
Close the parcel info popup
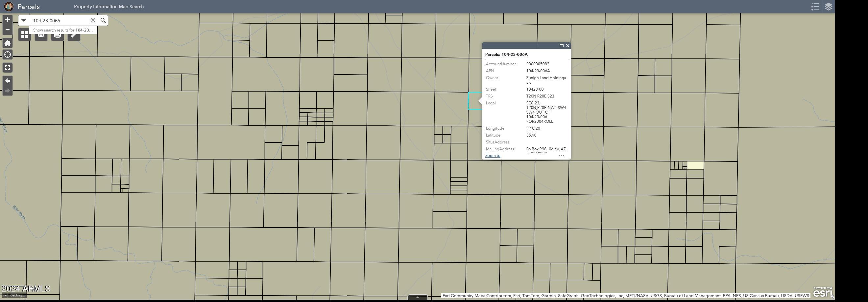(567, 46)
